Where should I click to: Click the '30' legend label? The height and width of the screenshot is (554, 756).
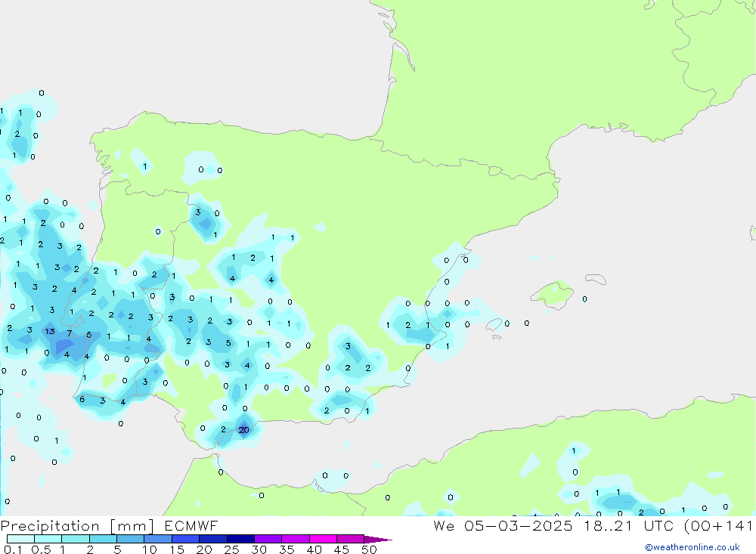(x=259, y=549)
